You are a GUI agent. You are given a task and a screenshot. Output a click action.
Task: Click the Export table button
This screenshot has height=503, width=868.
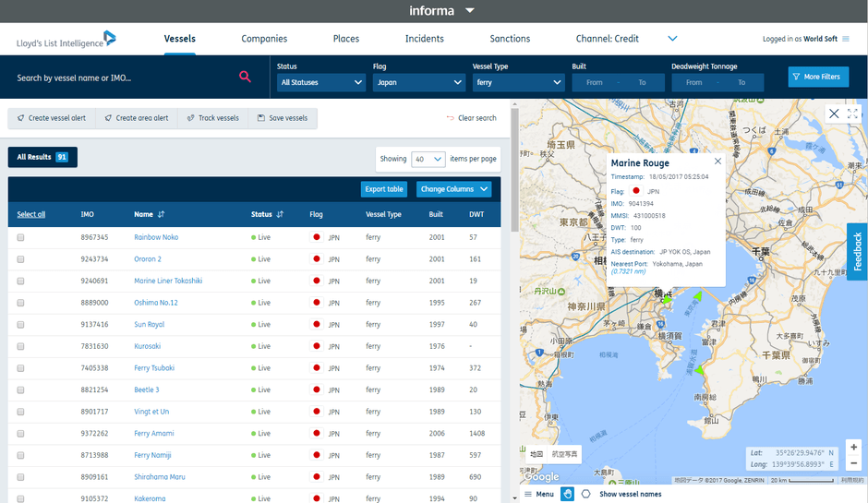click(383, 189)
